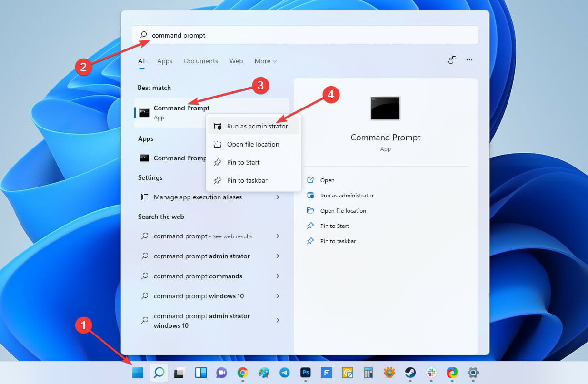Open the multicolor swirl browser icon

(x=452, y=373)
